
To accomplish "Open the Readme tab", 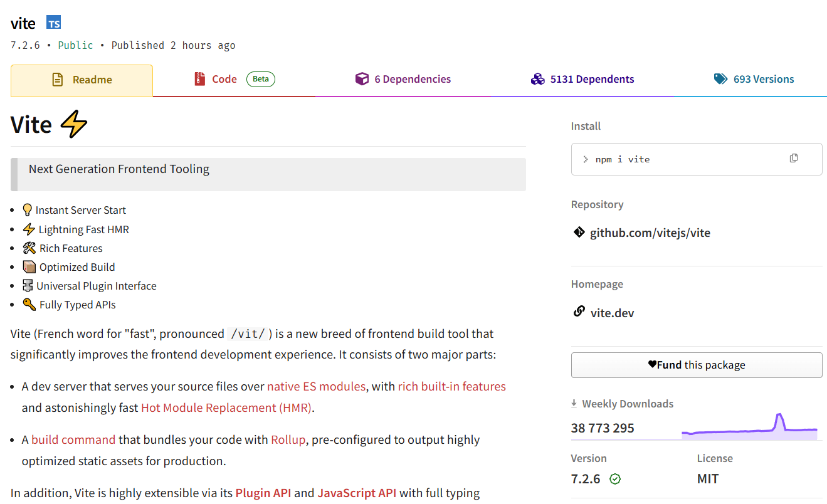I will click(82, 80).
